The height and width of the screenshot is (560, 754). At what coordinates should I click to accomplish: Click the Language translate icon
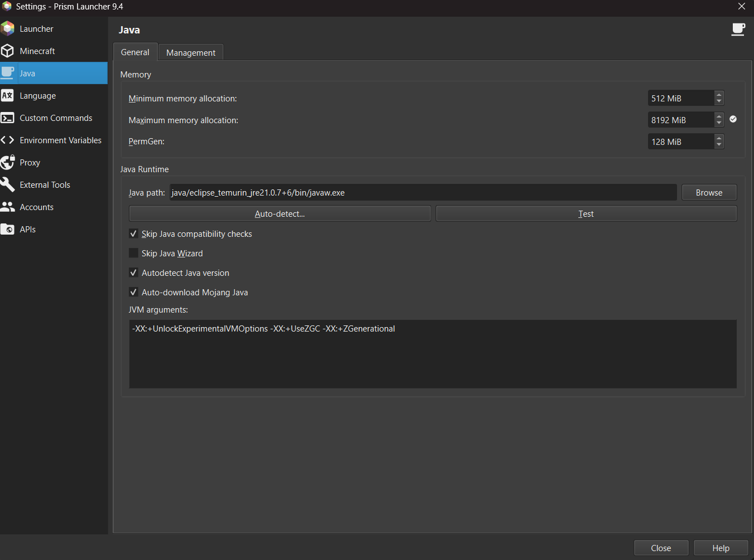[x=8, y=95]
